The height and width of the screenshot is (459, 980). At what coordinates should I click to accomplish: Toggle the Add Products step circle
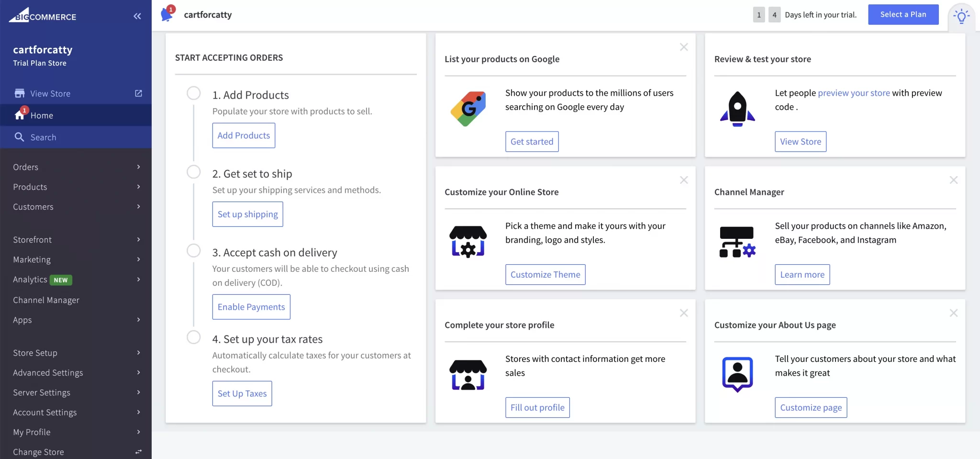[194, 93]
